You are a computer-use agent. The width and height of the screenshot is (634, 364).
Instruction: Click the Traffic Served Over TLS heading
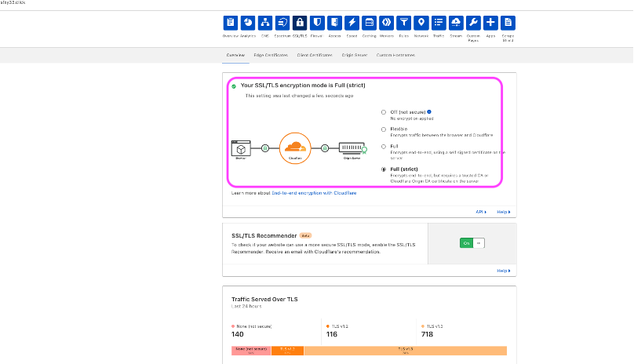[x=264, y=300]
